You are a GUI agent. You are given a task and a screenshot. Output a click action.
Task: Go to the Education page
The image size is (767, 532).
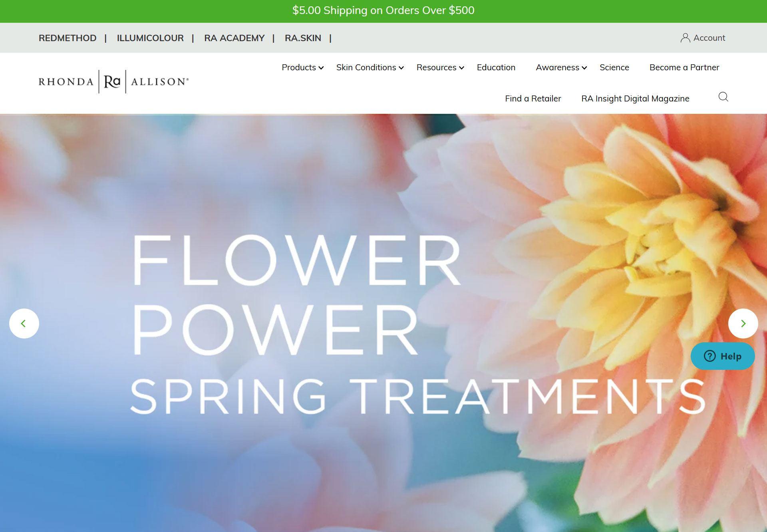[496, 67]
